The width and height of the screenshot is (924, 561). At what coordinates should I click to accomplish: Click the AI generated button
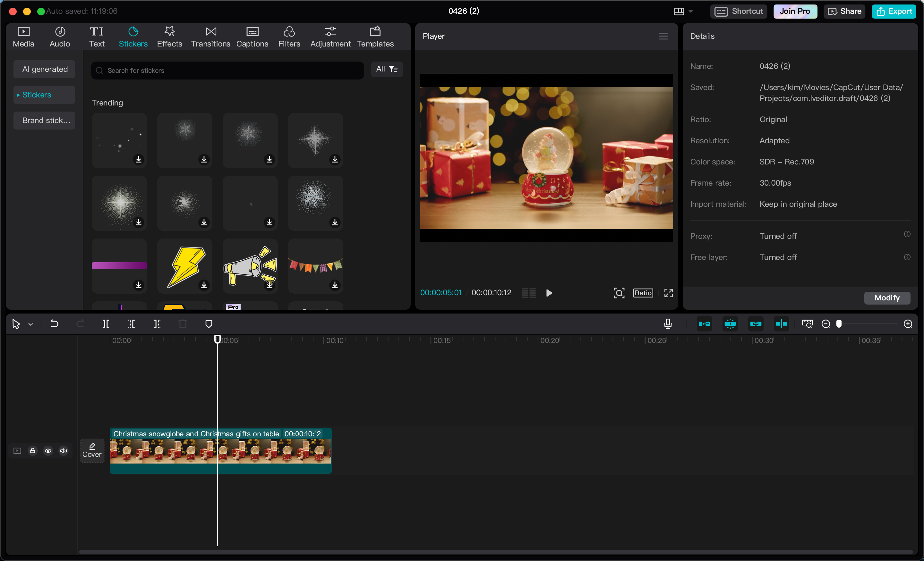click(45, 69)
